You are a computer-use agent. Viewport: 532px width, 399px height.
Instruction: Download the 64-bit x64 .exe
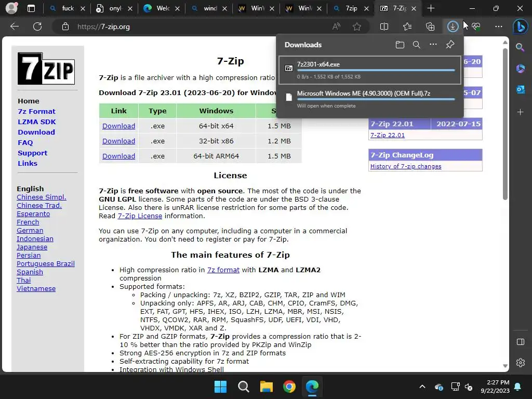coord(119,126)
